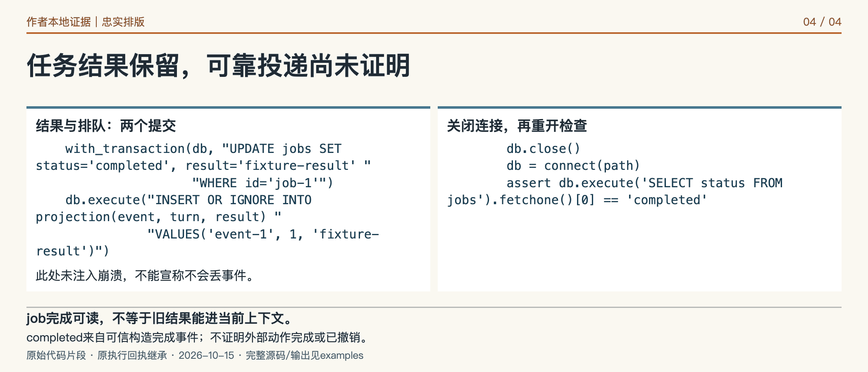Click the completed来自可信构造完成事件 sentence
The width and height of the screenshot is (868, 372).
pyautogui.click(x=198, y=338)
